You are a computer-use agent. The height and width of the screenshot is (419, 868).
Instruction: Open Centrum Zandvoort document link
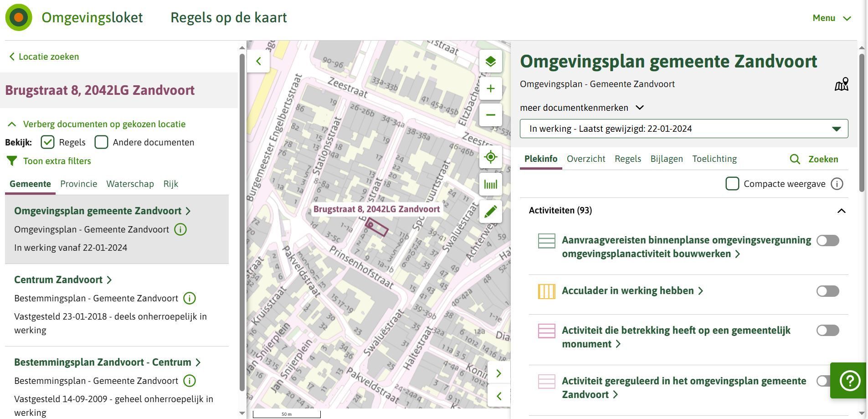pyautogui.click(x=63, y=279)
